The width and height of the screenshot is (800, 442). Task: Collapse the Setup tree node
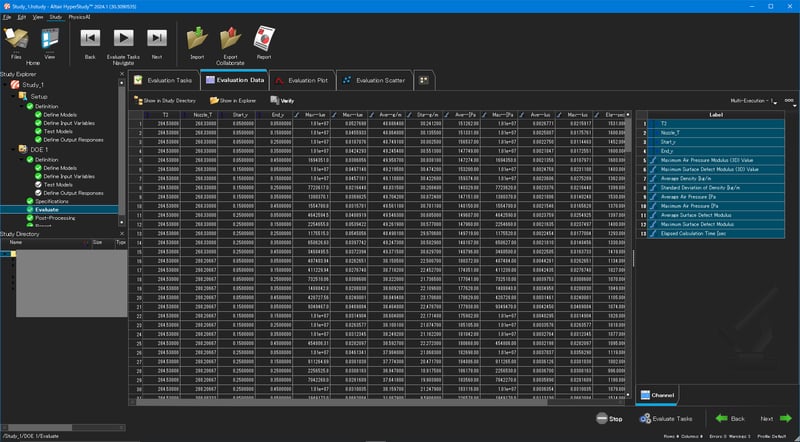(x=14, y=96)
